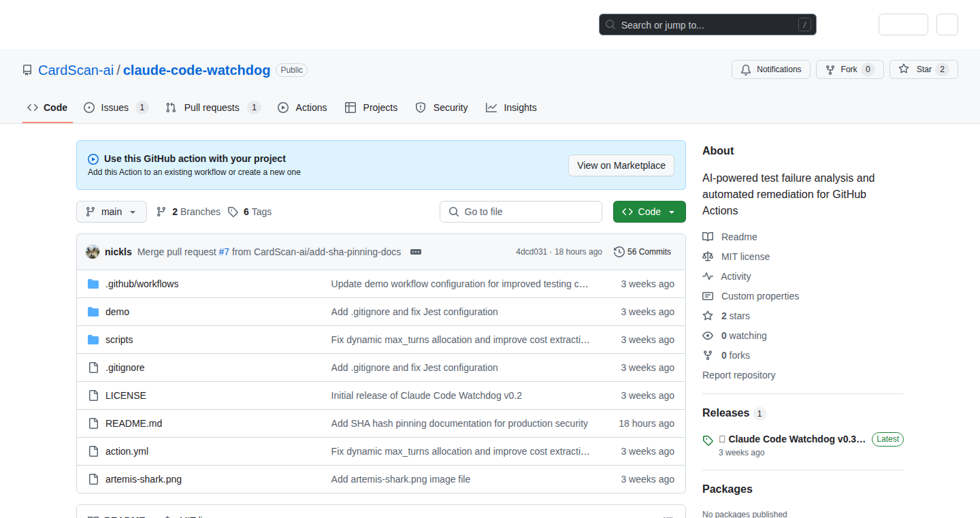
Task: Open the scripts folder name link
Action: coord(119,340)
